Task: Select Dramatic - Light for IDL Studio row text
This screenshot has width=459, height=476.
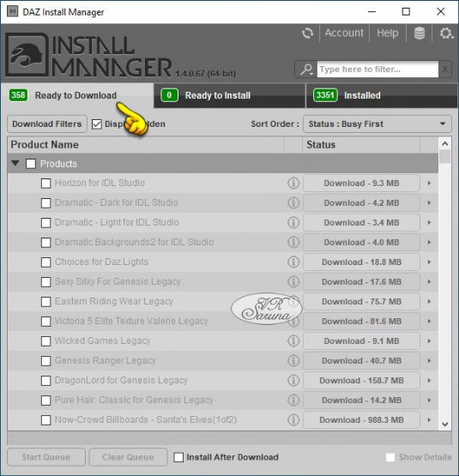Action: click(x=117, y=222)
